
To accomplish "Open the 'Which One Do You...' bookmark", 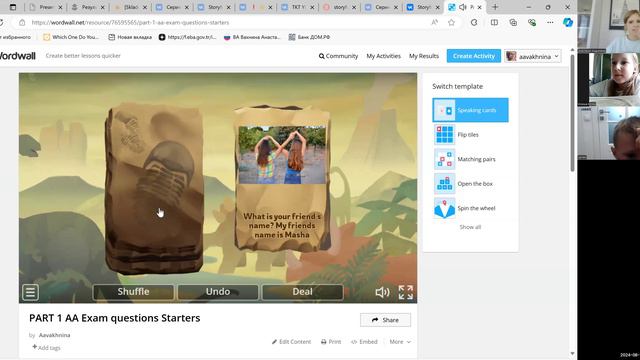I will click(71, 37).
